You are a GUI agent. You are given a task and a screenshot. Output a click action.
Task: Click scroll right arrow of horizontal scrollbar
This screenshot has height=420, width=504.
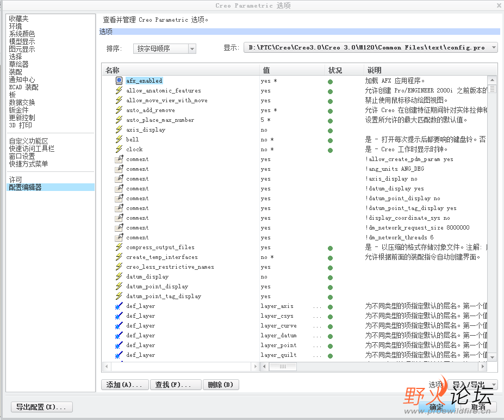482,366
